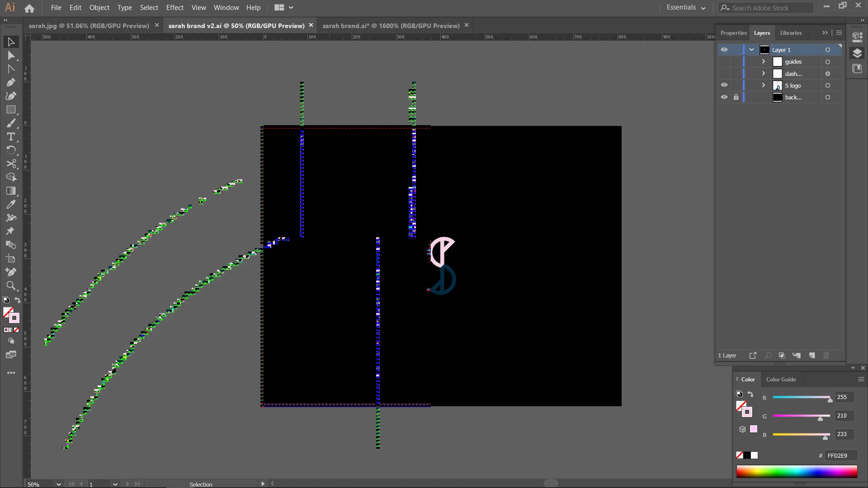
Task: Open the Essentials workspace dropdown
Action: pos(685,8)
